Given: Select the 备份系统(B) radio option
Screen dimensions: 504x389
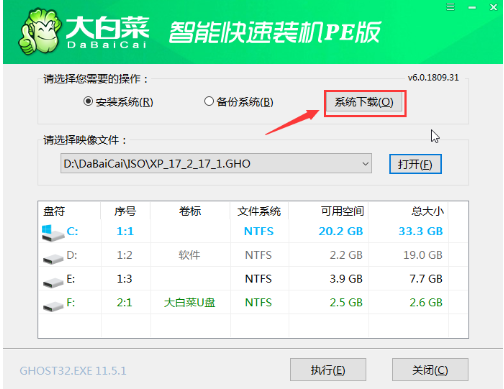Looking at the screenshot, I should 239,102.
